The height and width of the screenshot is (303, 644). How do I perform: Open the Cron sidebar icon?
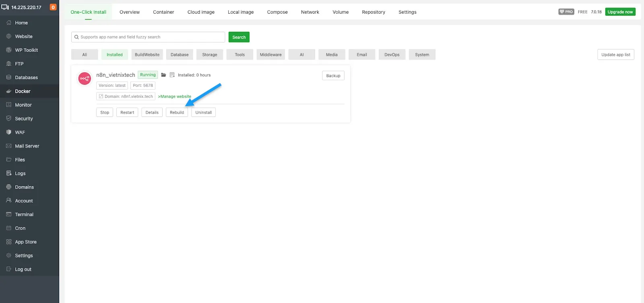[x=9, y=228]
